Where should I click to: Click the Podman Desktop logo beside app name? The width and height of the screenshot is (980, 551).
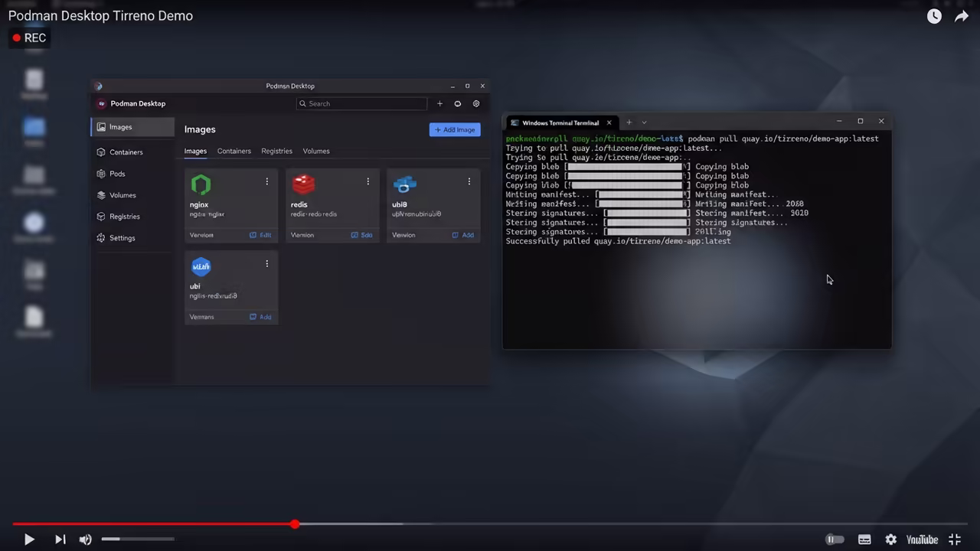pyautogui.click(x=101, y=103)
